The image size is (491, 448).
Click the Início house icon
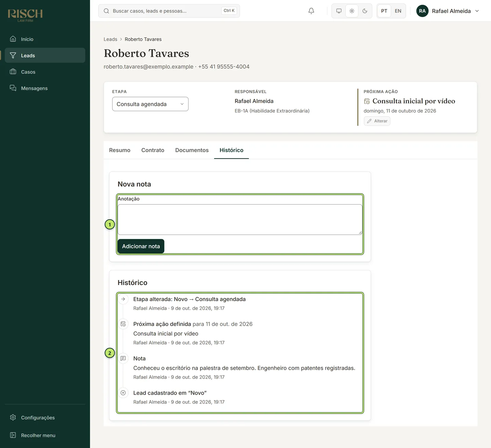13,39
